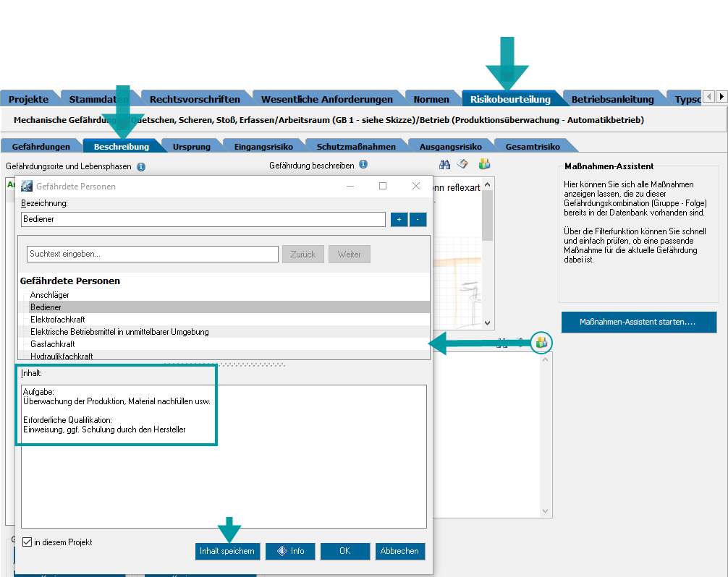Open text modules via the top colored blocks icon
This screenshot has height=577, width=728.
tap(484, 165)
